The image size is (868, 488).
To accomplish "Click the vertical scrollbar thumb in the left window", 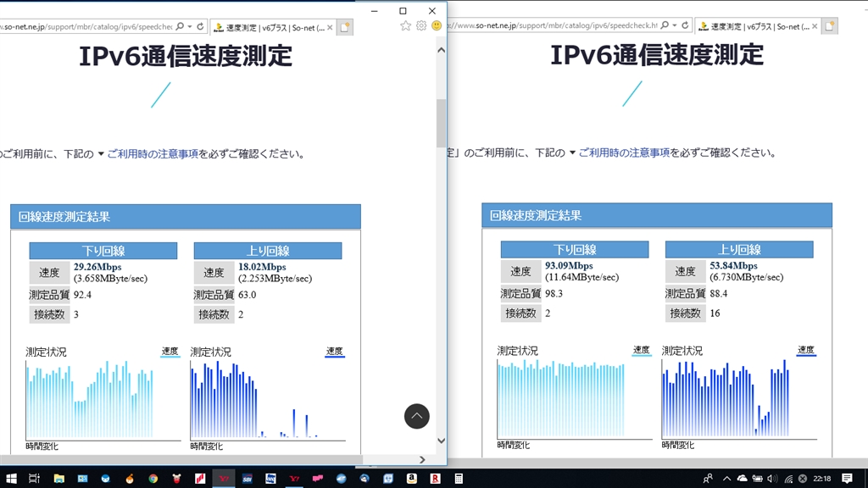I will 441,123.
